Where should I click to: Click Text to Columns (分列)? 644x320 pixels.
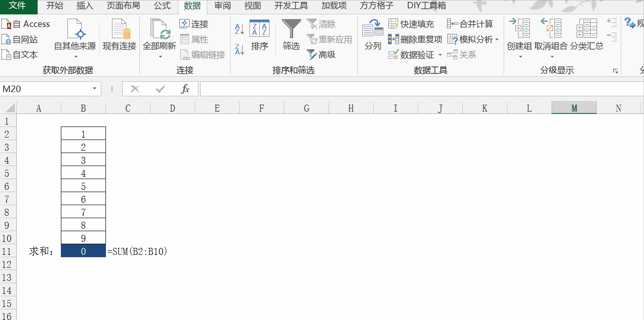coord(373,35)
